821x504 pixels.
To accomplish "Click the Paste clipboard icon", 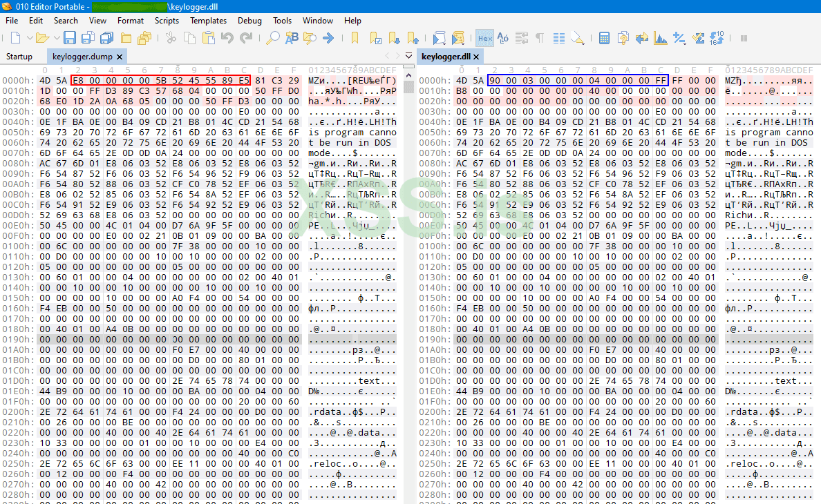I will coord(209,38).
